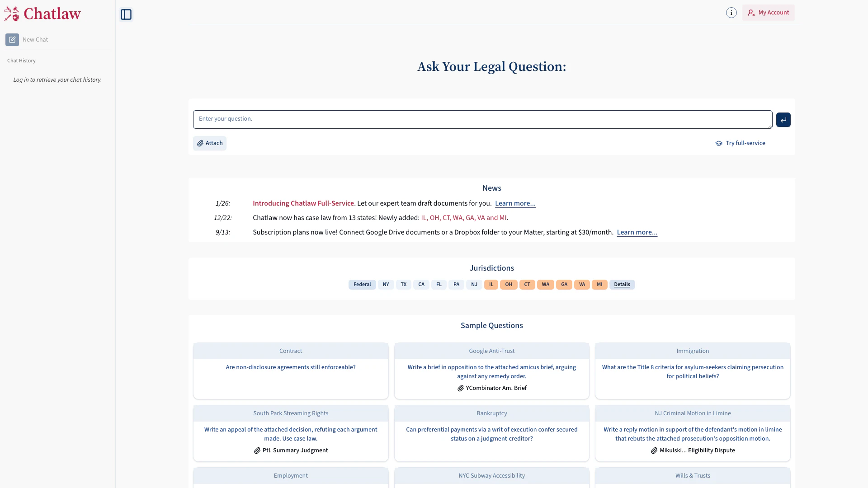Click the Attach paperclip button
Screen dimensions: 868x488
click(210, 143)
